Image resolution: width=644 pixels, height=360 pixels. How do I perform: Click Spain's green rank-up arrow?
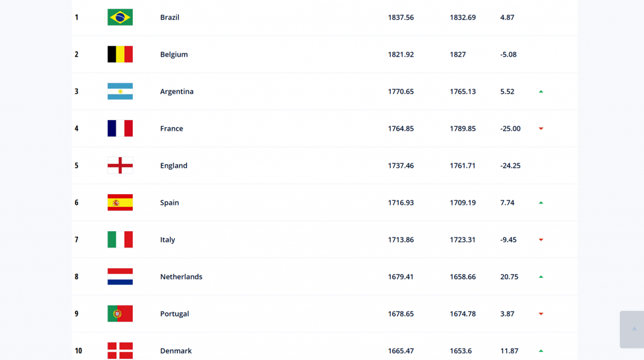[541, 203]
